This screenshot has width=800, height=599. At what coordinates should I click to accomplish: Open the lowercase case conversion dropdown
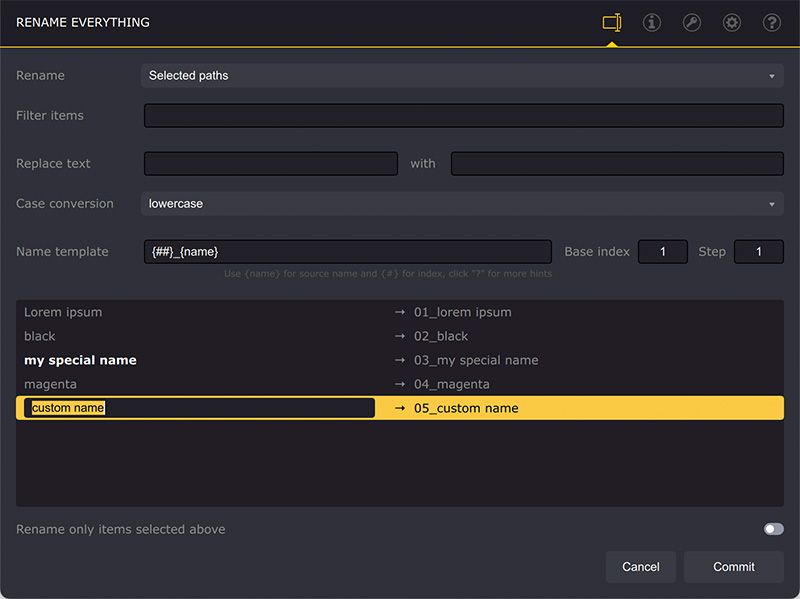pos(462,203)
